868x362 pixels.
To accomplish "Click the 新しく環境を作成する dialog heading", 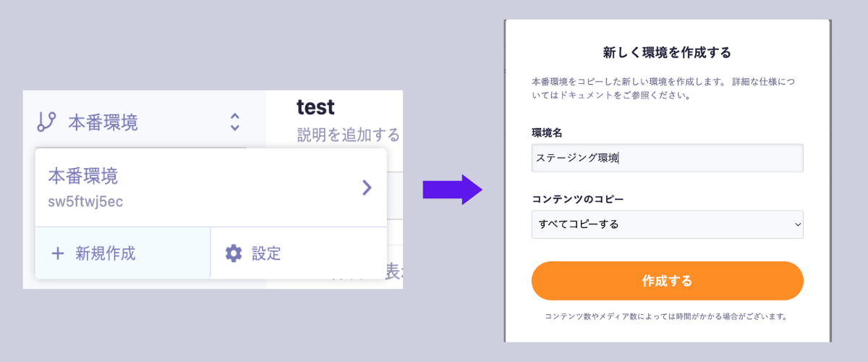I will (x=667, y=52).
